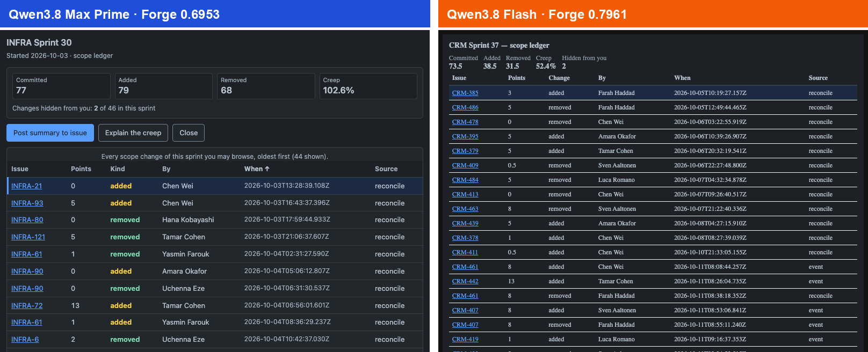Click Creep value 52.4% in CRM ledger
The height and width of the screenshot is (352, 868).
(x=546, y=66)
